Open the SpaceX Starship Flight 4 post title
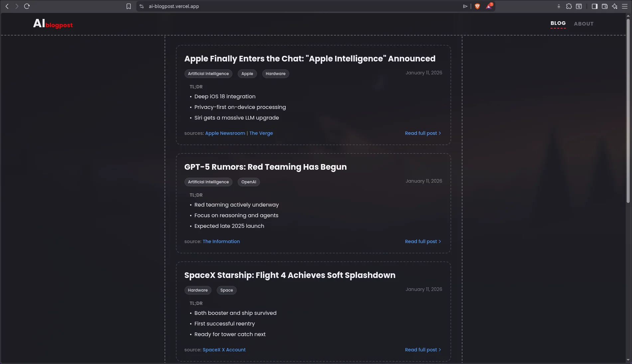The image size is (632, 364). pos(290,275)
